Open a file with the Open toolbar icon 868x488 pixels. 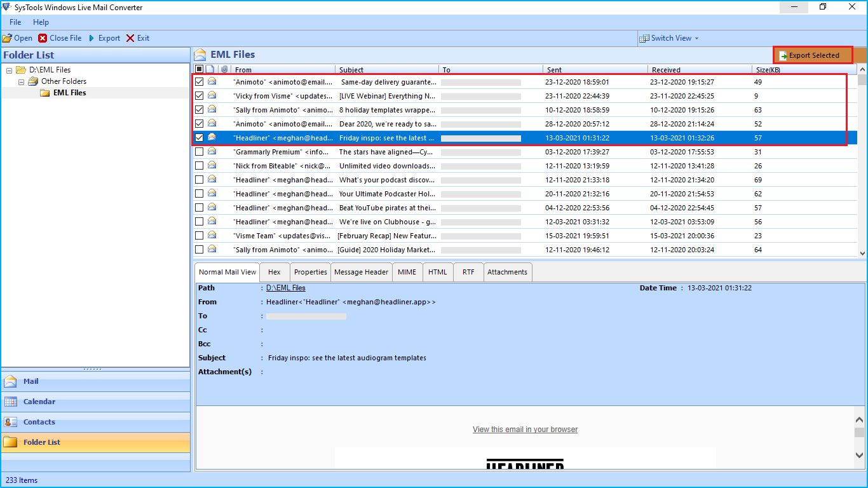coord(7,38)
